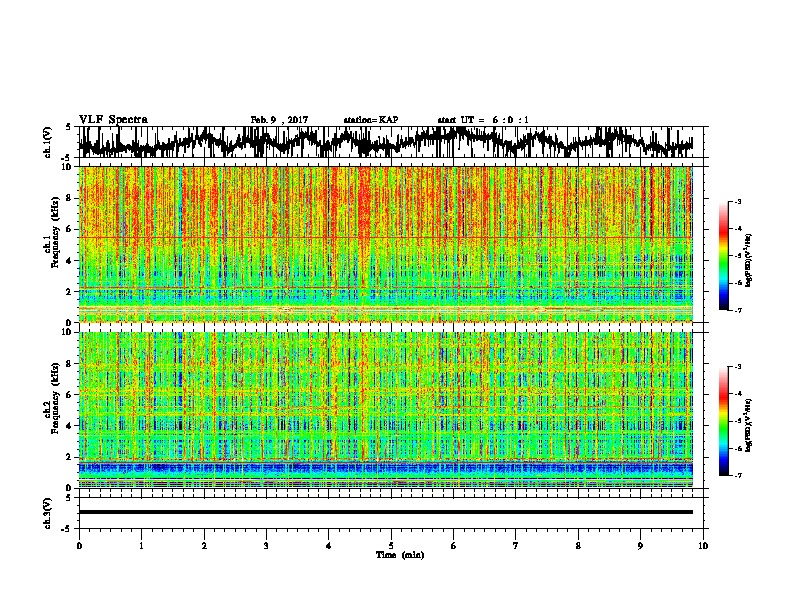Select the ch.2 "Frequency (kHz)" axis label
792x612 pixels.
55,398
